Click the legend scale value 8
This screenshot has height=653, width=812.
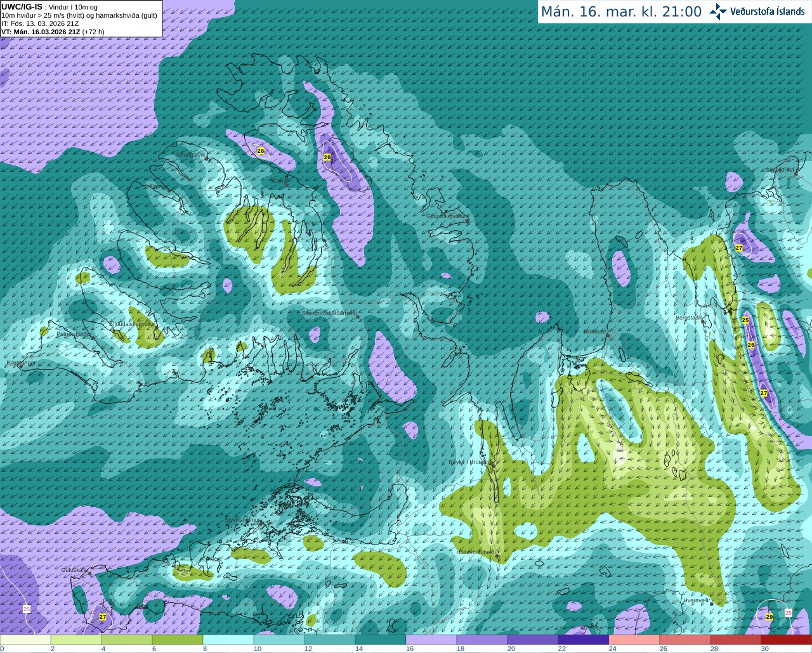[x=205, y=649]
